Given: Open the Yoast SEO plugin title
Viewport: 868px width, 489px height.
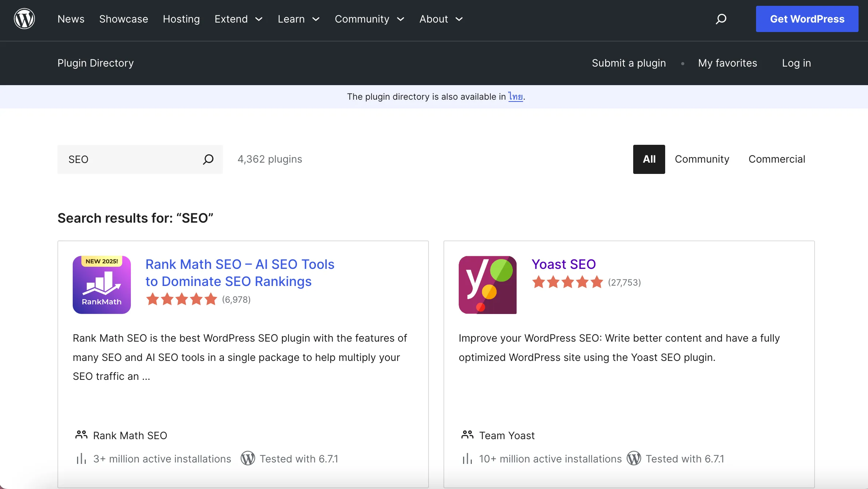Looking at the screenshot, I should 564,264.
